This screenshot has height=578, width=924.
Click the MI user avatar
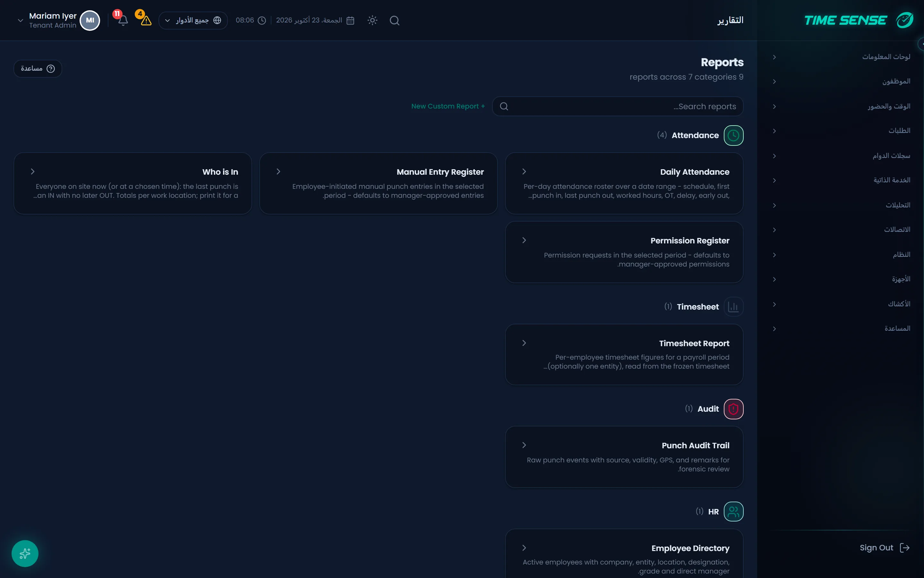pyautogui.click(x=90, y=20)
